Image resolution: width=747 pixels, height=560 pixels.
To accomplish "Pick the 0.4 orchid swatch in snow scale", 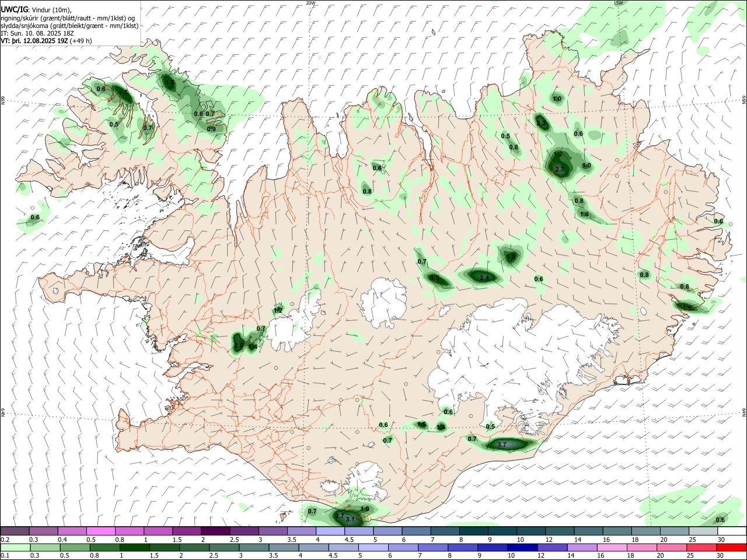I will [72, 531].
